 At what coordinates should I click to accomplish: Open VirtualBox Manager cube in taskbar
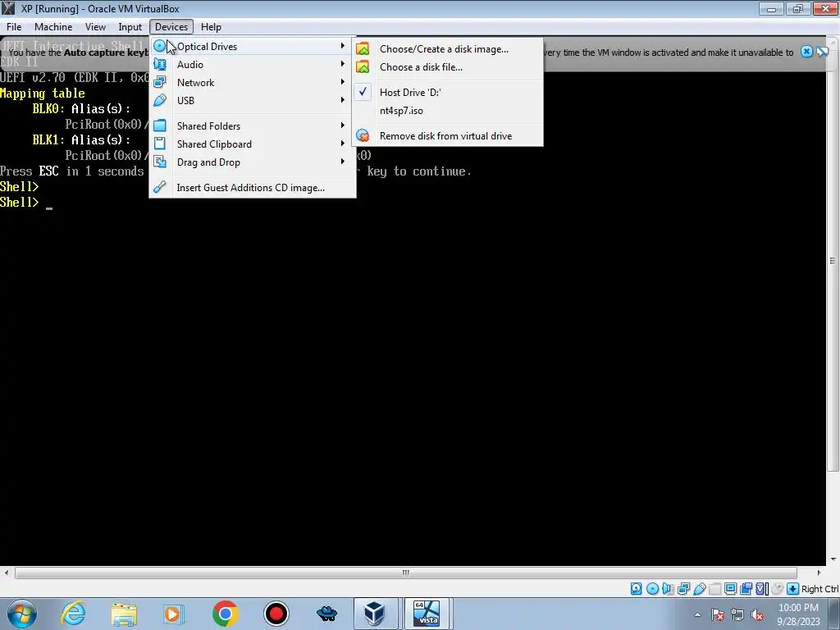(375, 614)
